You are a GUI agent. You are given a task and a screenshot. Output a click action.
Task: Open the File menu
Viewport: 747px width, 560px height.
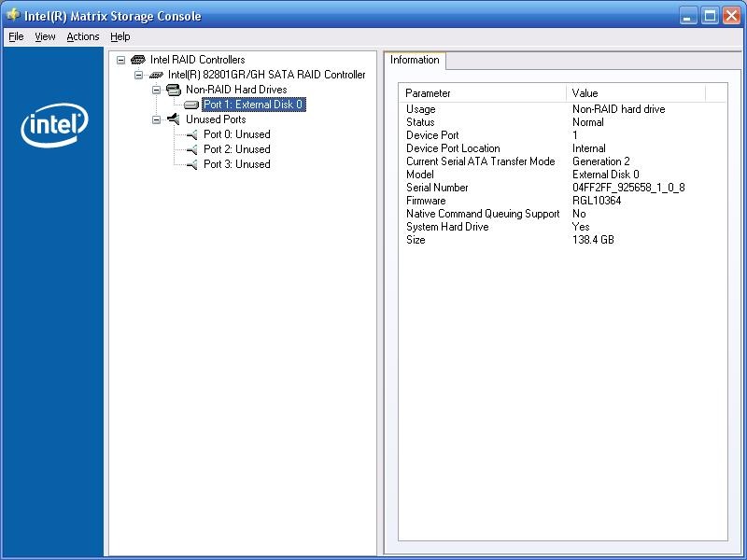pyautogui.click(x=15, y=36)
